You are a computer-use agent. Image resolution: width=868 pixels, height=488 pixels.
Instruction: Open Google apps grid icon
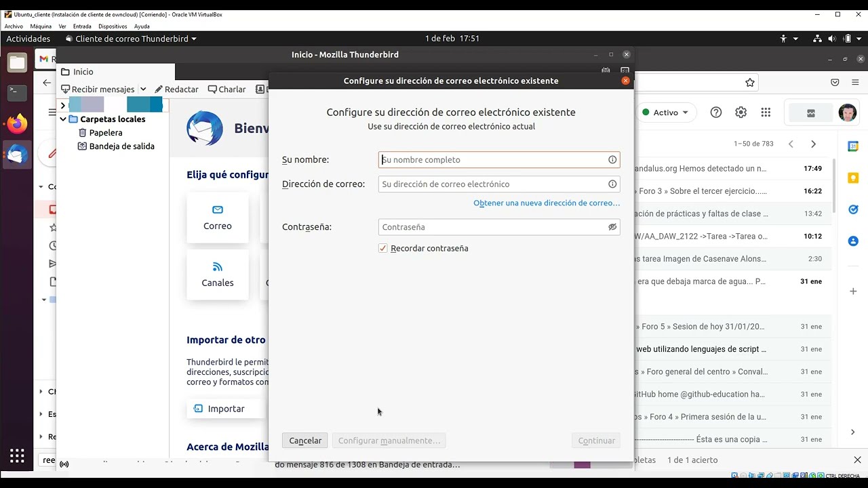click(x=766, y=113)
